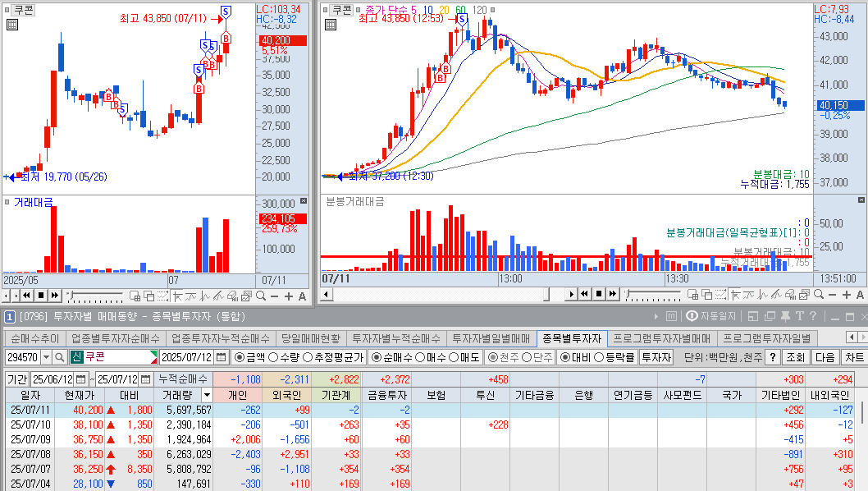Screen dimensions: 868x491
Task: Open help question-mark icon in title bar
Action: (813, 316)
